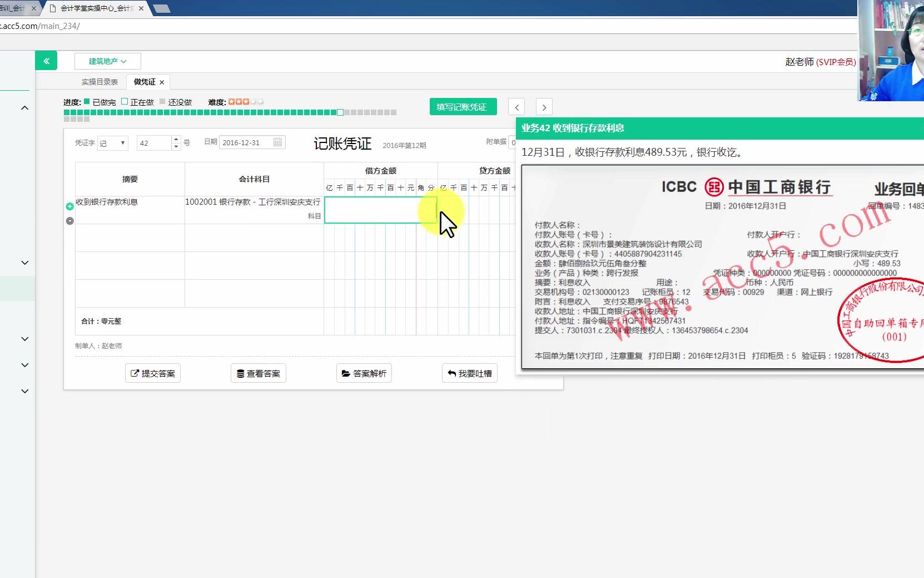Click the 提交答案 submit answer icon button
The image size is (924, 578).
152,373
